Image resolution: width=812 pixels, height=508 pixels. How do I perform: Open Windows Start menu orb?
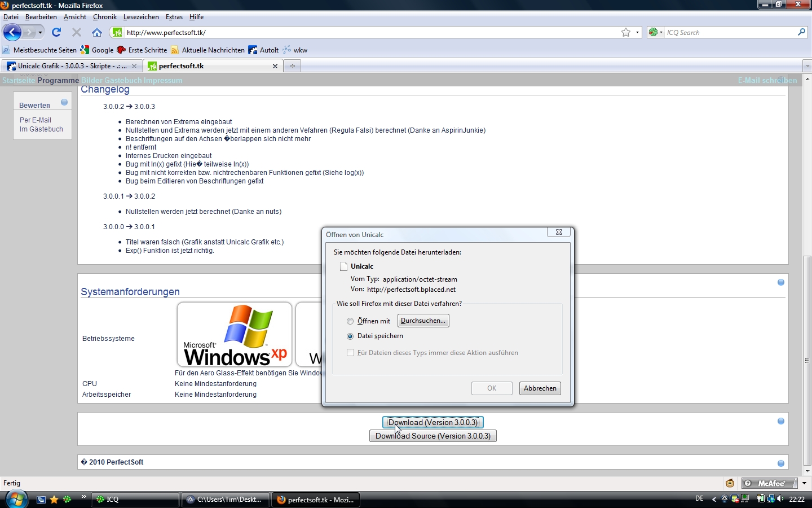(16, 499)
